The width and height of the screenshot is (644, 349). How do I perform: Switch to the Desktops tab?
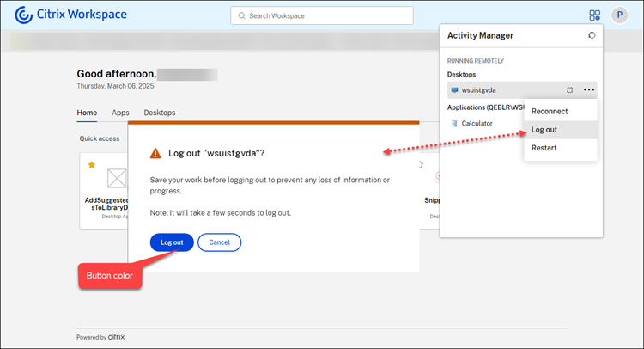(x=160, y=113)
